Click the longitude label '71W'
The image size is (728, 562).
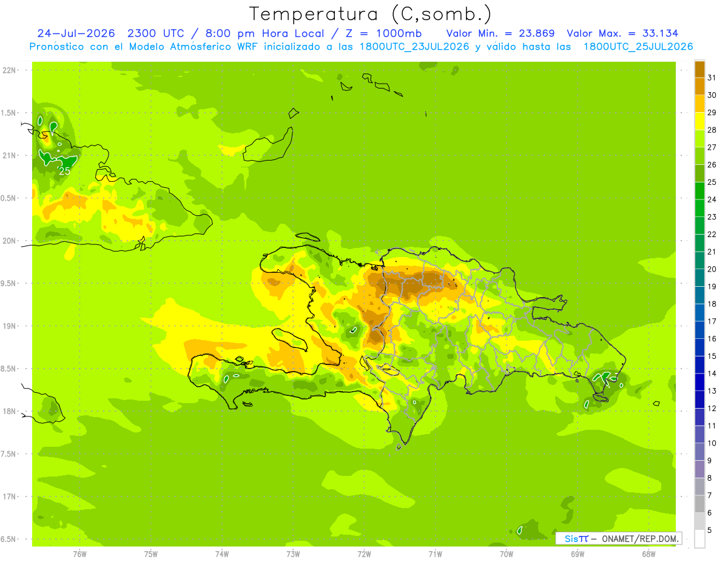pyautogui.click(x=435, y=554)
